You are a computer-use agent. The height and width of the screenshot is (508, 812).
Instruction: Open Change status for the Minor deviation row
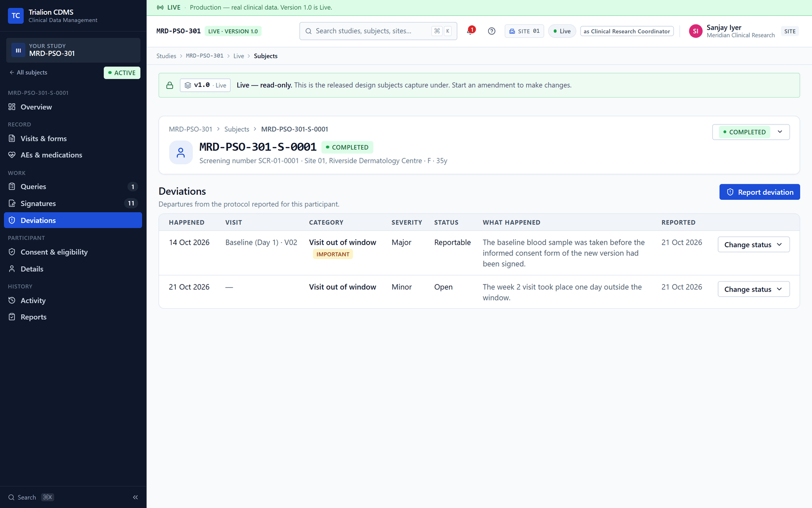(753, 289)
